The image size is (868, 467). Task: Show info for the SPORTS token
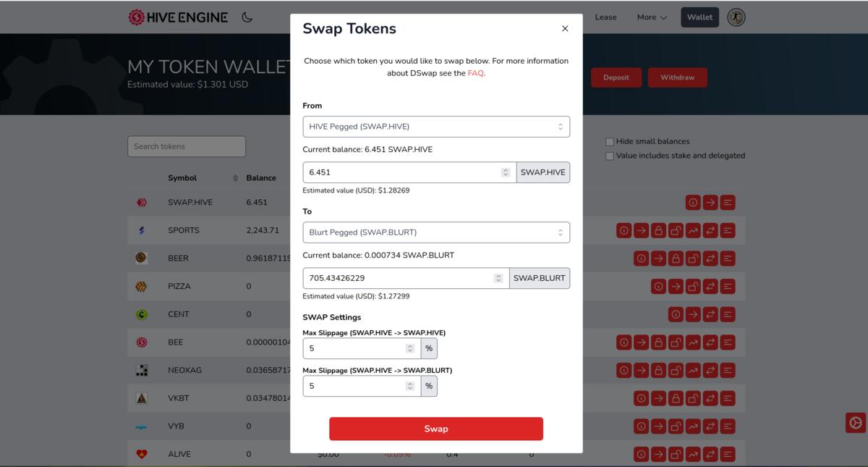(x=624, y=230)
